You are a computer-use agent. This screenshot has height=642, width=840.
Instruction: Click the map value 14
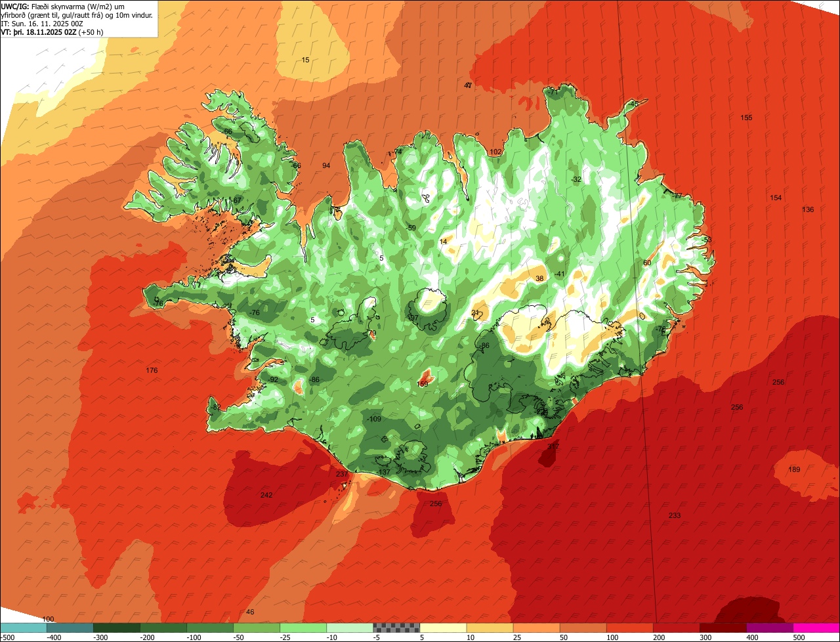click(x=443, y=242)
